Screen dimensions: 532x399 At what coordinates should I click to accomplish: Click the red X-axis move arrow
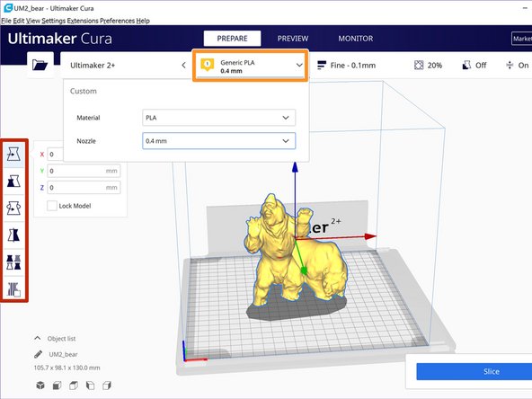pyautogui.click(x=370, y=236)
